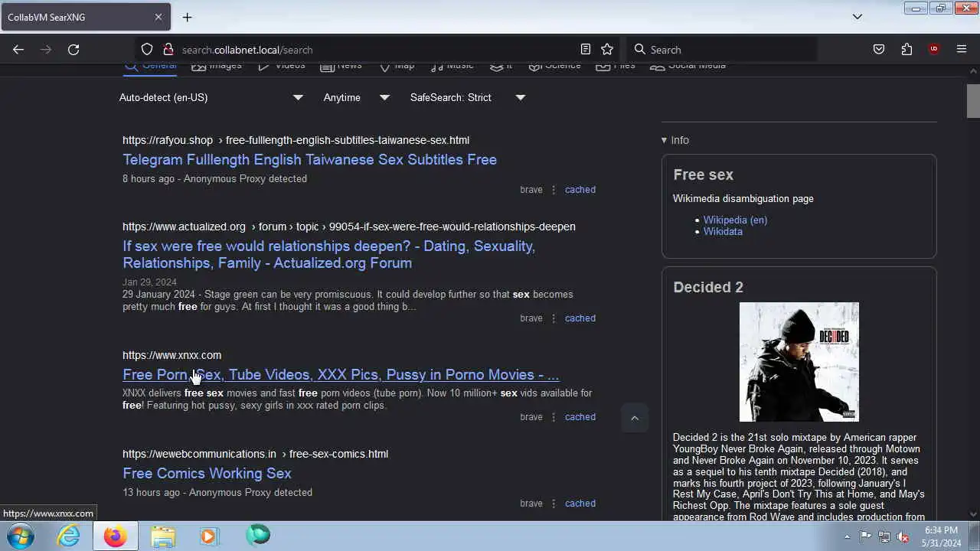Open Windows Explorer folder in taskbar
The height and width of the screenshot is (551, 980).
point(163,536)
